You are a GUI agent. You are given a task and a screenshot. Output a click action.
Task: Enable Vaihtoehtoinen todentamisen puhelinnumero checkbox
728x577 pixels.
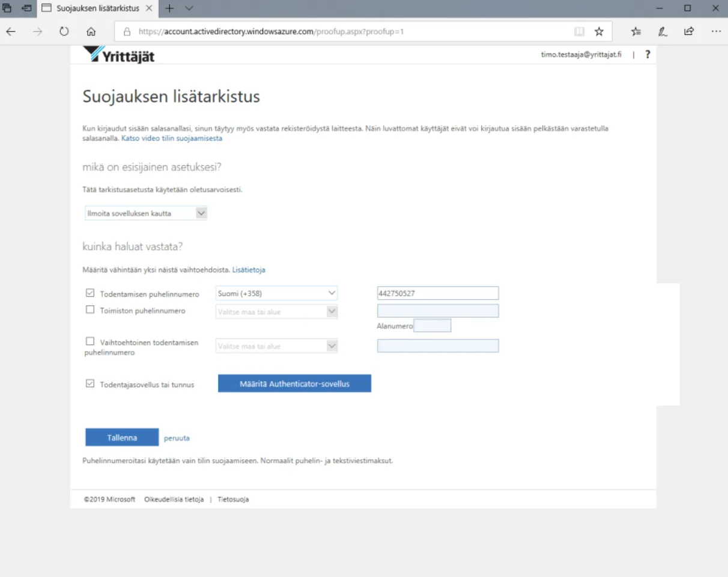tap(90, 341)
